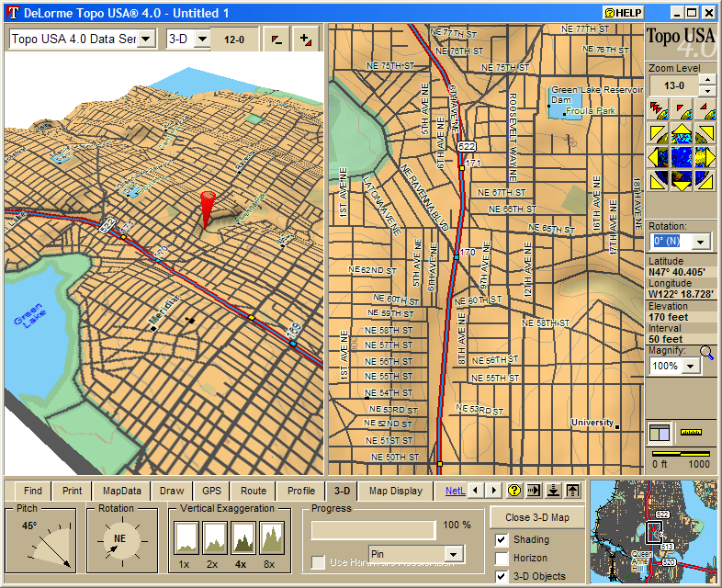Open the Print tab
Screen dimensions: 722x588
(72, 491)
